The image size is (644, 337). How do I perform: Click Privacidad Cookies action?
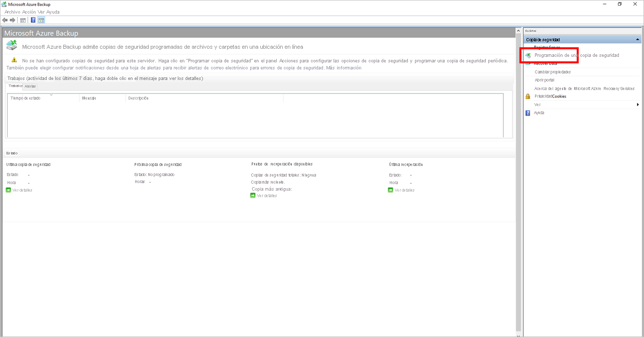550,96
